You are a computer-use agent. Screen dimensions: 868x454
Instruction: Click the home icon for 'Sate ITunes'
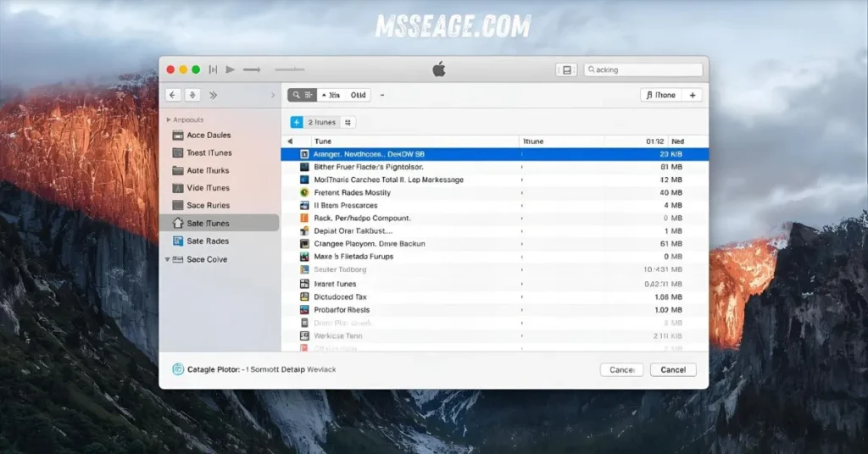click(x=178, y=223)
